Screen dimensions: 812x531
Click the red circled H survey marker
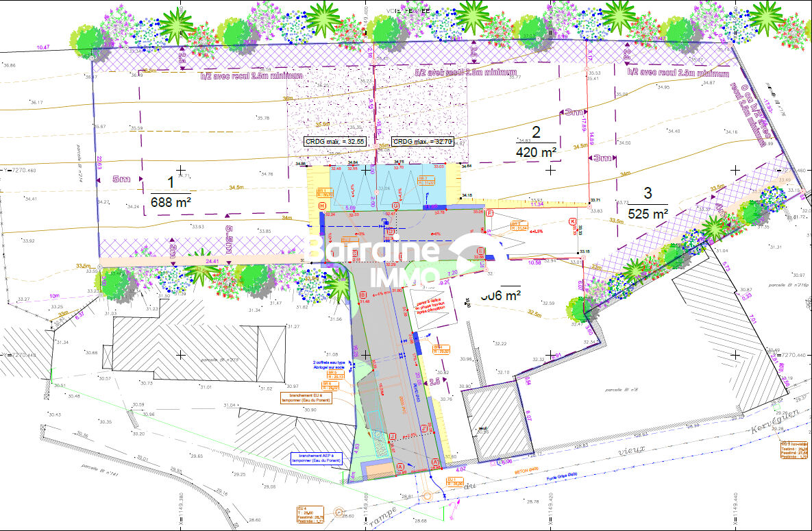[322, 206]
